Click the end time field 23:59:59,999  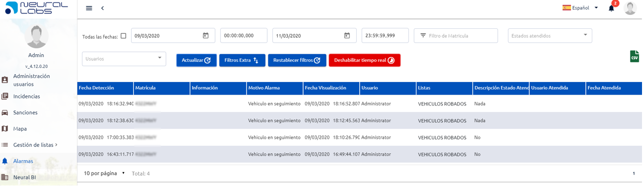(385, 35)
